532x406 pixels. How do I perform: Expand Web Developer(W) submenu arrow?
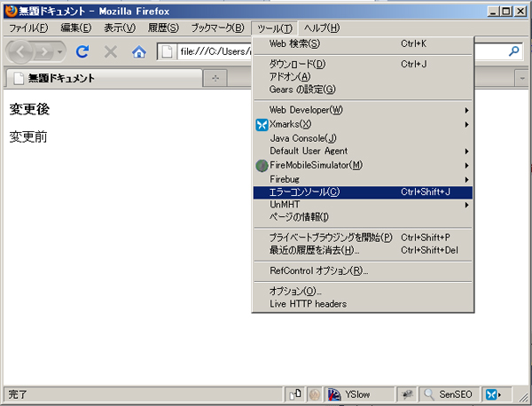point(467,110)
